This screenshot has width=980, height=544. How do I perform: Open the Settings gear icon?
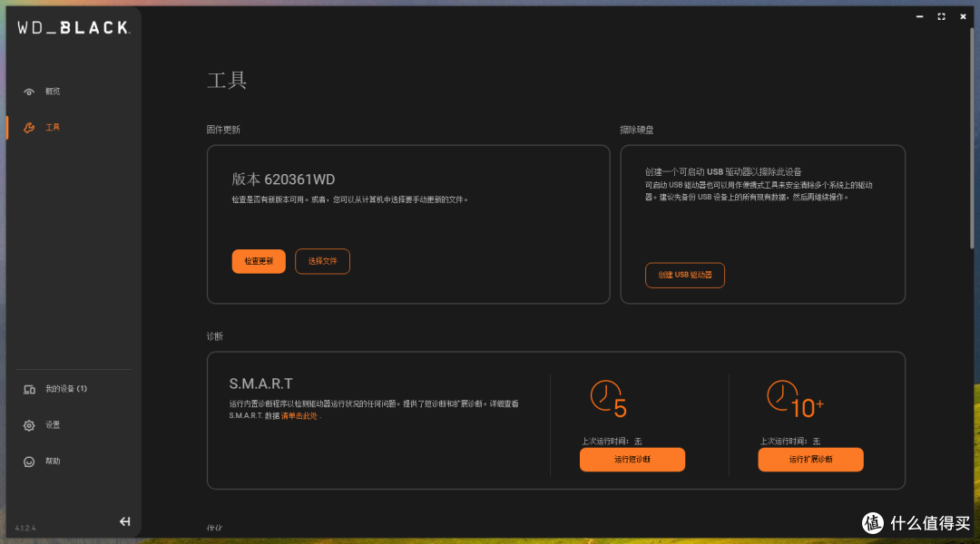tap(29, 425)
